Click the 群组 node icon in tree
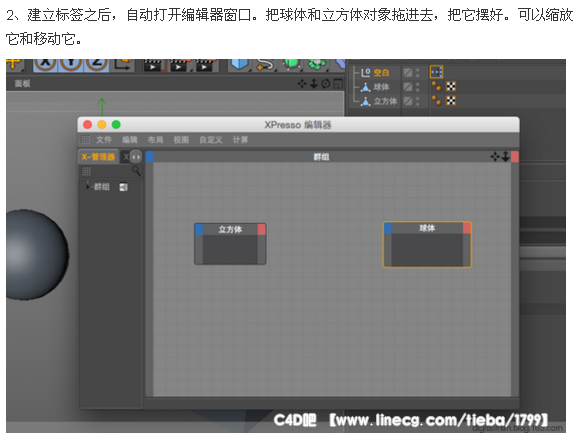The width and height of the screenshot is (574, 437). point(123,187)
